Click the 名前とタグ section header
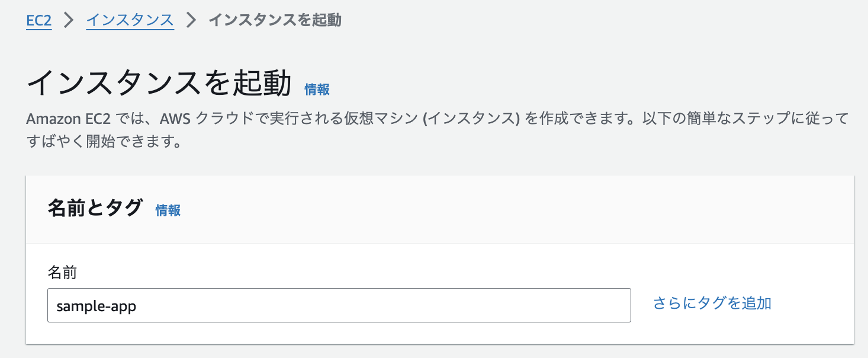 [x=95, y=209]
